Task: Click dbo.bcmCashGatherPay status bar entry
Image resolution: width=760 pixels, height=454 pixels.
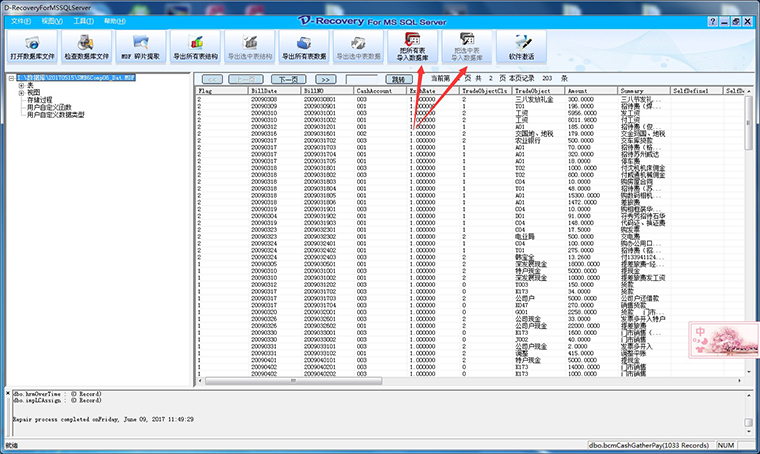Action: click(648, 445)
